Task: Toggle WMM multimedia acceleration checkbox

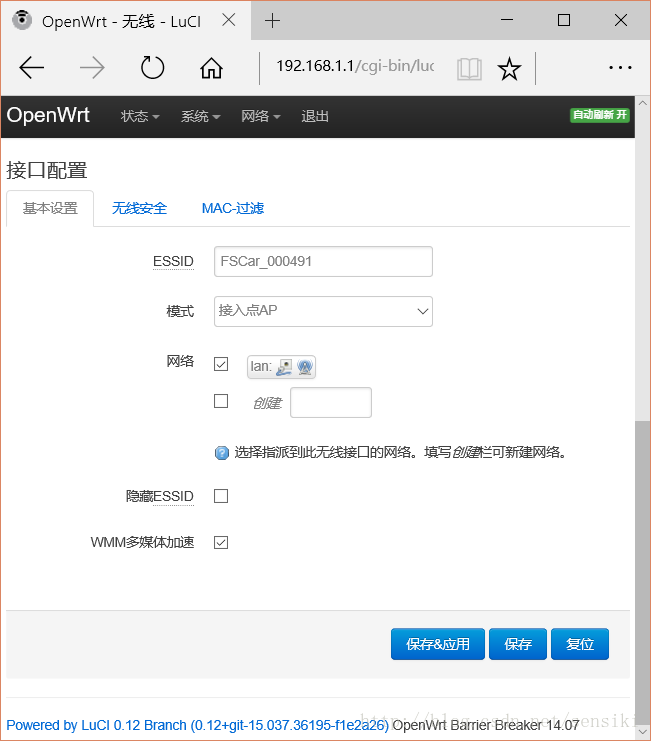Action: pyautogui.click(x=221, y=543)
